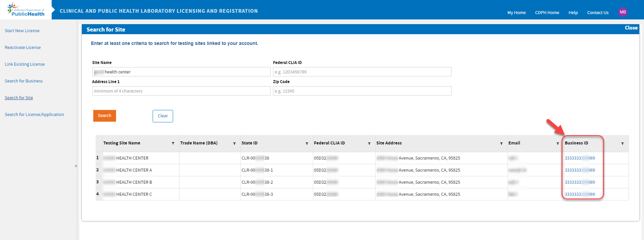Open Business ID link for HEALTH CENTER row 1
644x240 pixels.
pos(580,158)
